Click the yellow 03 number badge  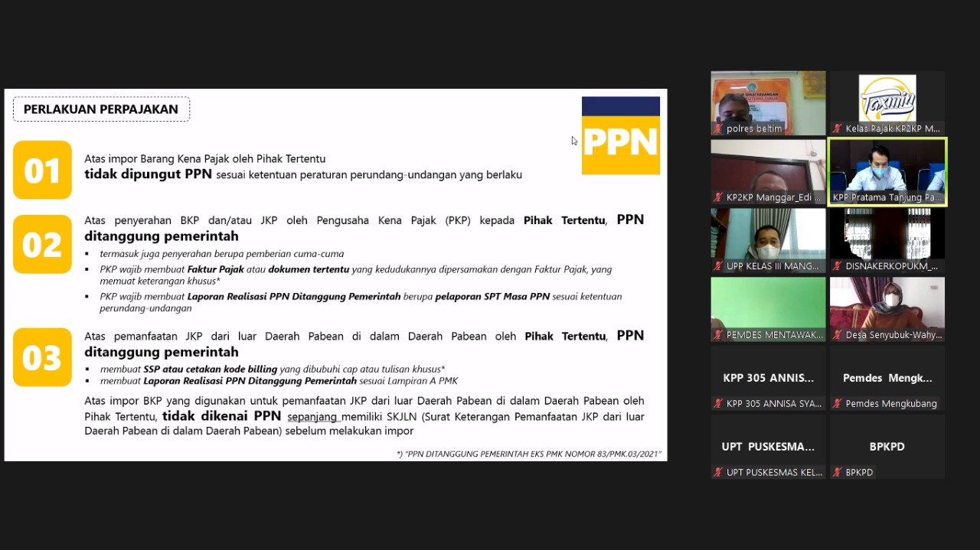coord(42,357)
